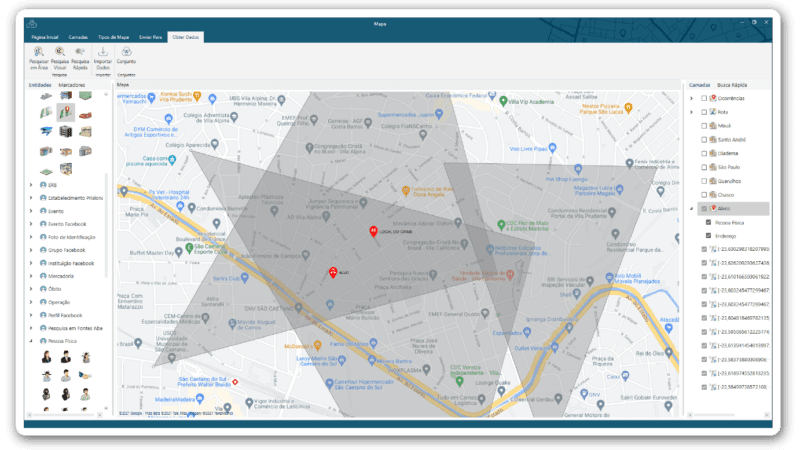Click the Óbito entity category icon
Screen dimensions: 800x450
coord(43,289)
